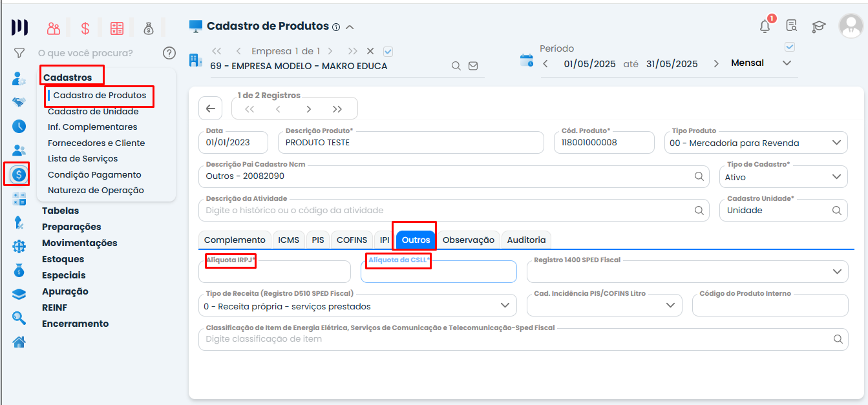Click the info icon beside Cadastro de Produtos title

pos(336,27)
